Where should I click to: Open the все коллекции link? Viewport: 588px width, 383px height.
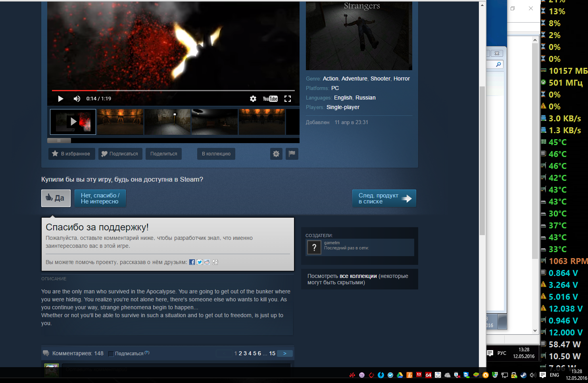pos(358,276)
